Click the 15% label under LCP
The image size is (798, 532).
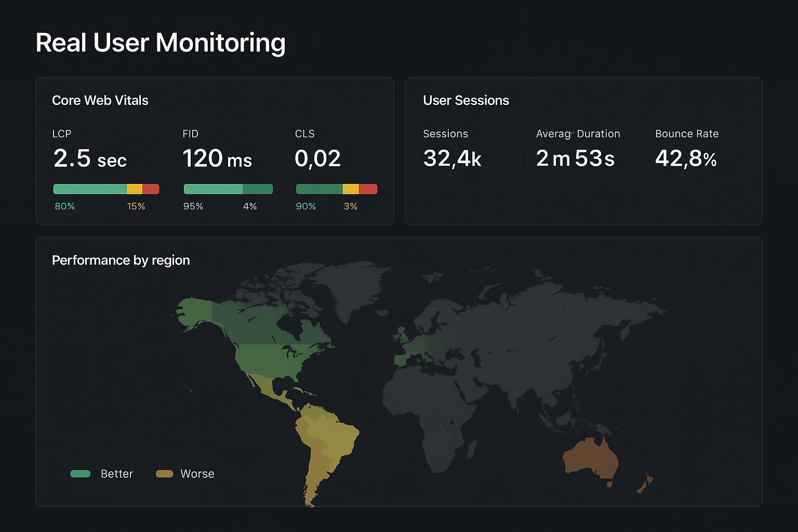click(136, 206)
